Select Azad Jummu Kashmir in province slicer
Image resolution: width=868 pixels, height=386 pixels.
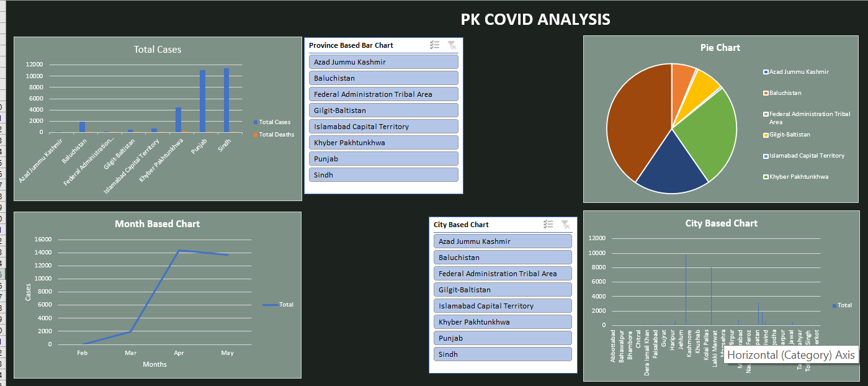pyautogui.click(x=383, y=62)
